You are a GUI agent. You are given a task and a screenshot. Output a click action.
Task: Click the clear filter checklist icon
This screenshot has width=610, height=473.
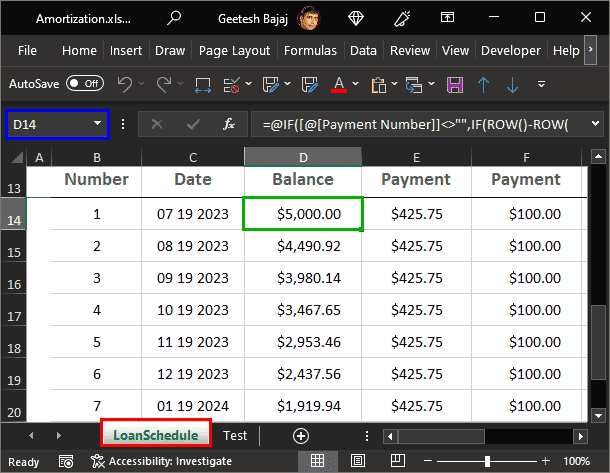(x=231, y=85)
